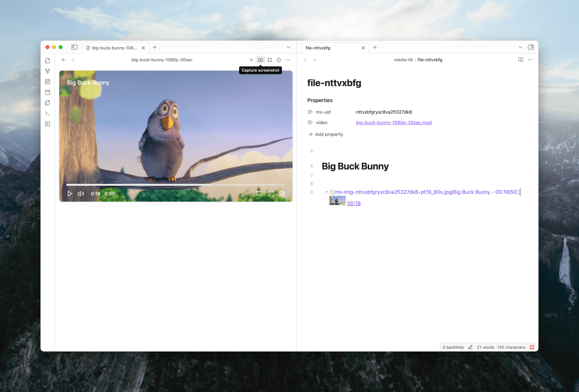Open the command palette terminal icon

click(x=48, y=113)
